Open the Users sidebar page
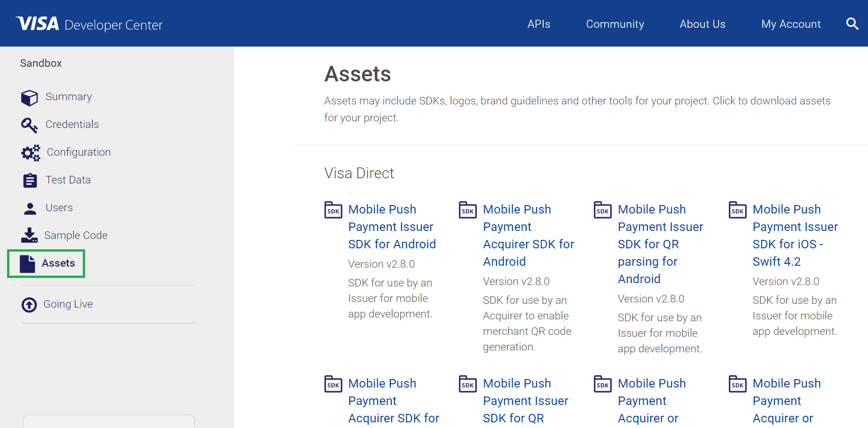 [x=59, y=207]
